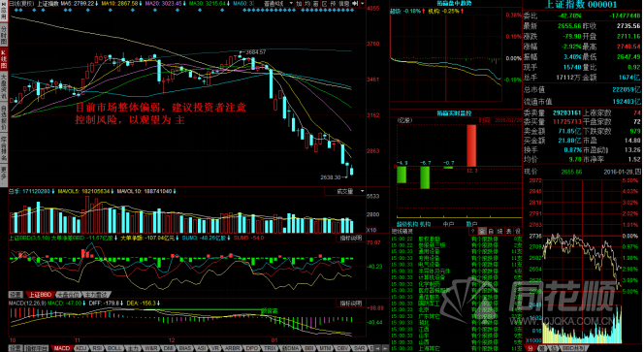This screenshot has width=644, height=352.
Task: Click the 画 drawing tools button
Action: pyautogui.click(x=316, y=3)
